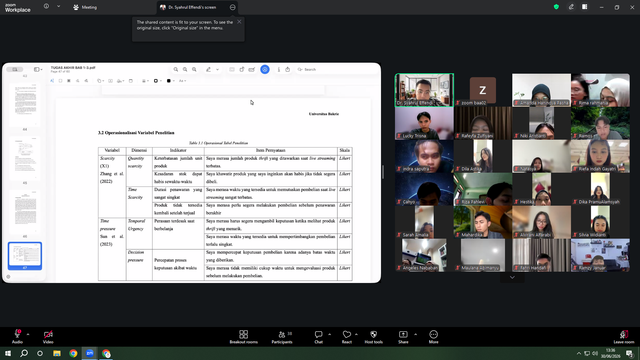Click the Windows Start button
Image resolution: width=640 pixels, height=360 pixels.
pos(8,353)
